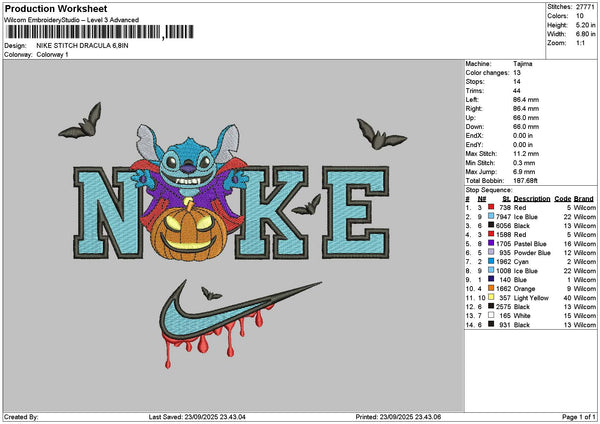600x424 pixels.
Task: Select the small bat above the swoosh
Action: [211, 293]
